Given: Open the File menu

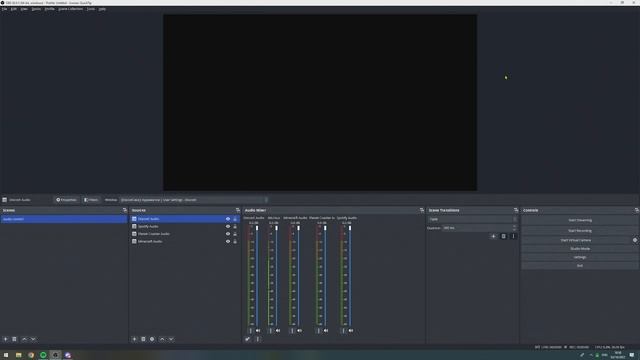Looking at the screenshot, I should pyautogui.click(x=4, y=9).
